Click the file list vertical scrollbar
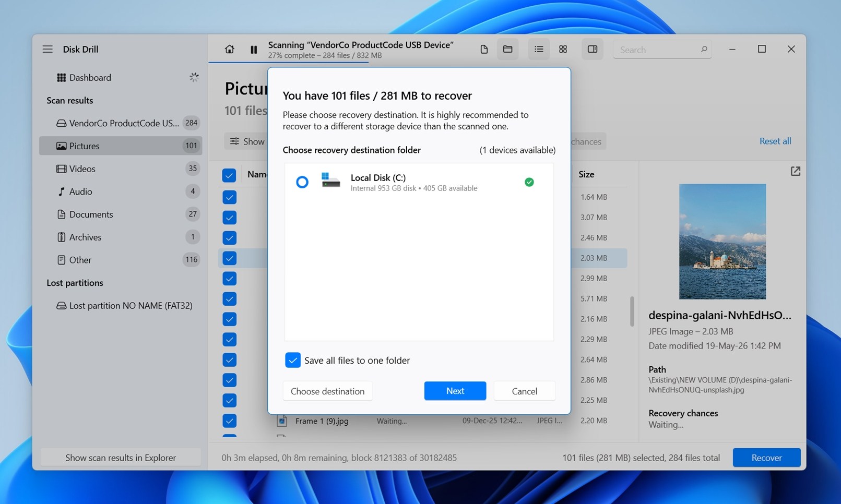This screenshot has height=504, width=841. [x=632, y=311]
